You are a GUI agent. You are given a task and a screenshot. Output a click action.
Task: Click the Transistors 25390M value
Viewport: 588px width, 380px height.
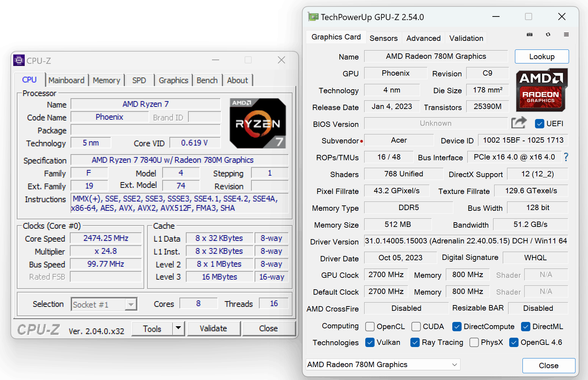click(x=487, y=106)
